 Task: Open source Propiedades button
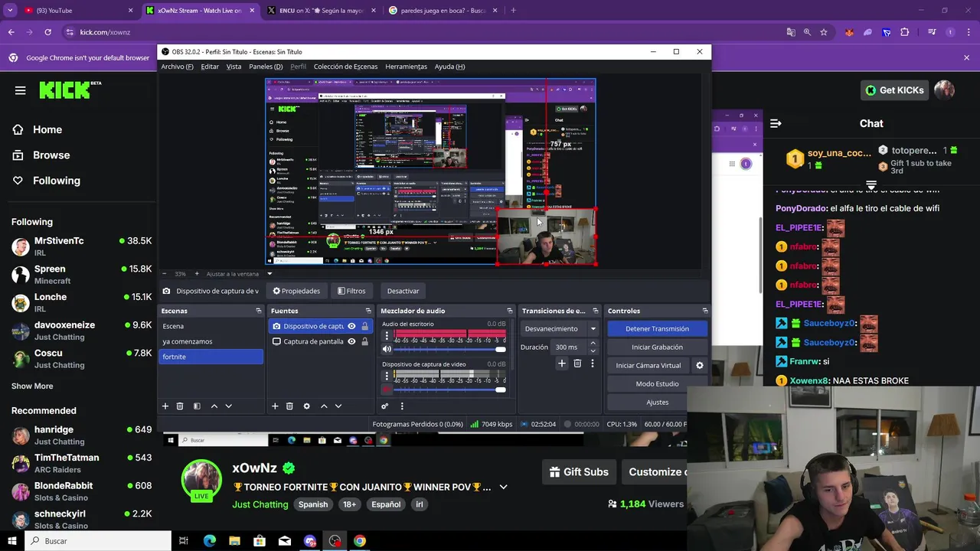[x=296, y=291]
